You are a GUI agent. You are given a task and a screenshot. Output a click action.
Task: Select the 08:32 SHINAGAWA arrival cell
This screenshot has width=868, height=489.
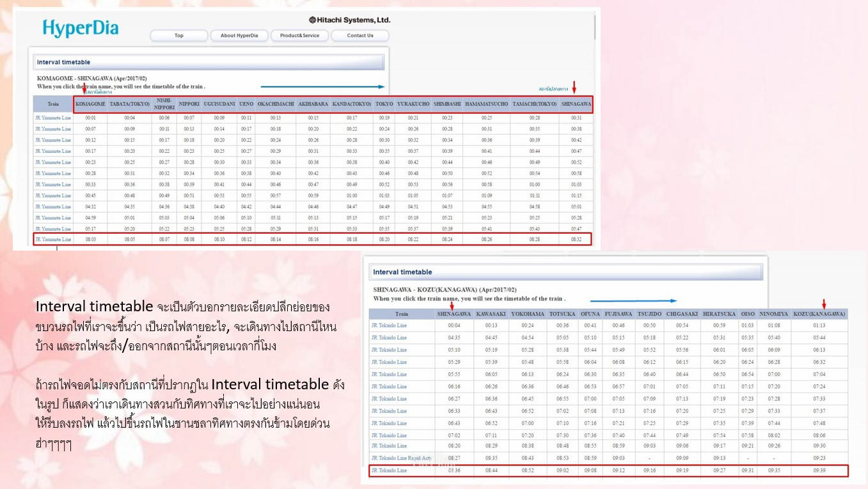click(x=576, y=240)
